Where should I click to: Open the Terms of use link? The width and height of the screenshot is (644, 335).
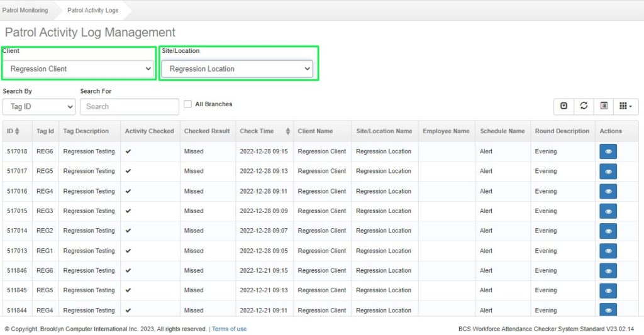(x=229, y=329)
